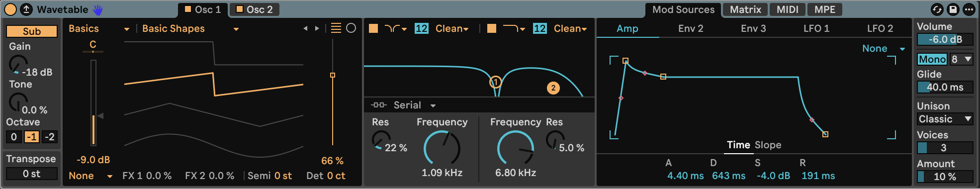Select Sub octave -1

(x=32, y=137)
